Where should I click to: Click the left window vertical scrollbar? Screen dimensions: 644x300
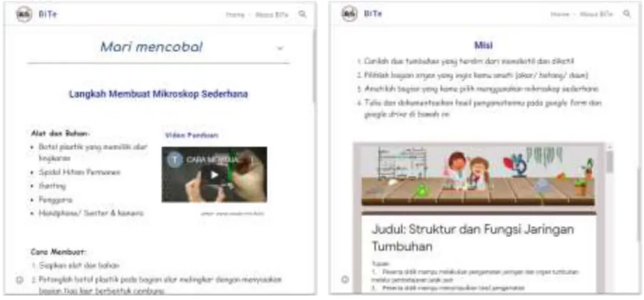(314, 65)
